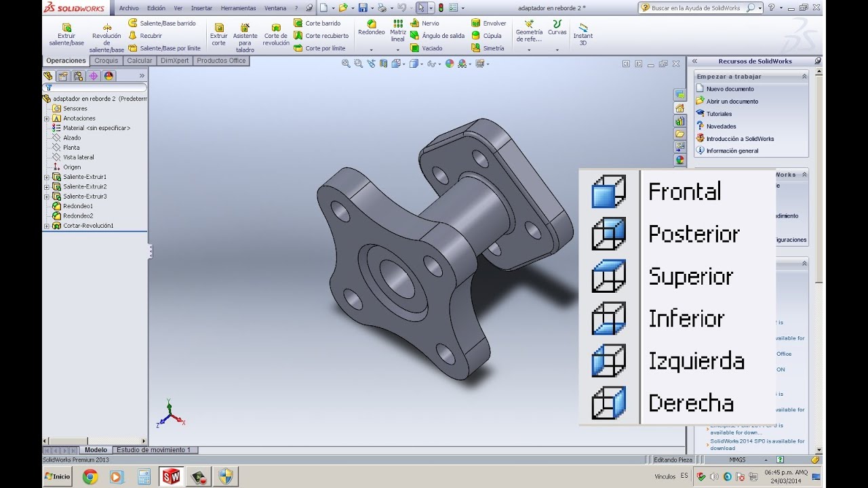The width and height of the screenshot is (868, 488).
Task: Switch to Croquis tab
Action: (106, 60)
